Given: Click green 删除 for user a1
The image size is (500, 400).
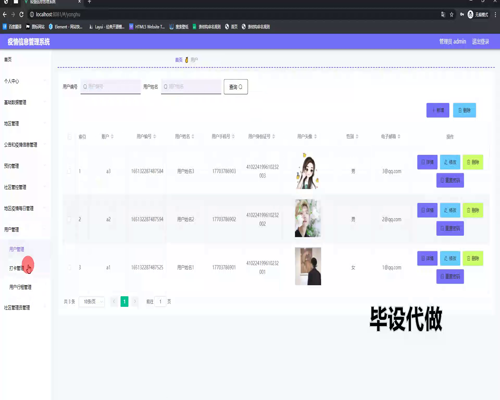Looking at the screenshot, I should 473,258.
